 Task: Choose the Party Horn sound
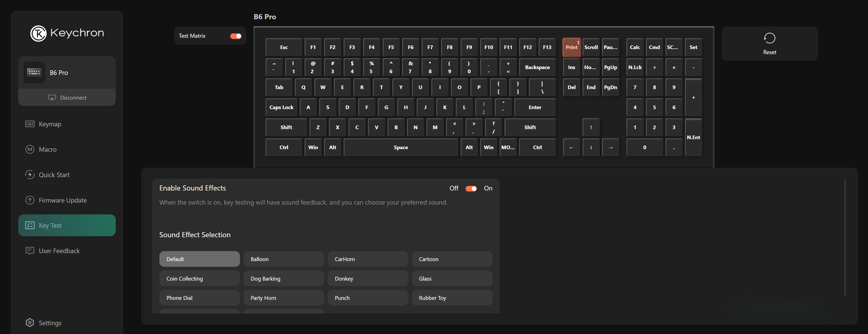coord(284,298)
